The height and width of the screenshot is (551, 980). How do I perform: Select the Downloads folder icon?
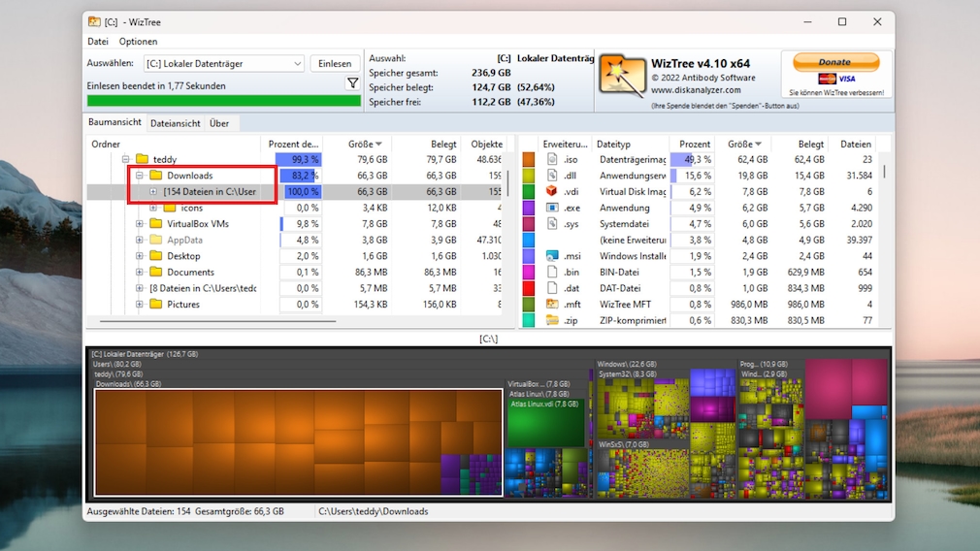(155, 176)
